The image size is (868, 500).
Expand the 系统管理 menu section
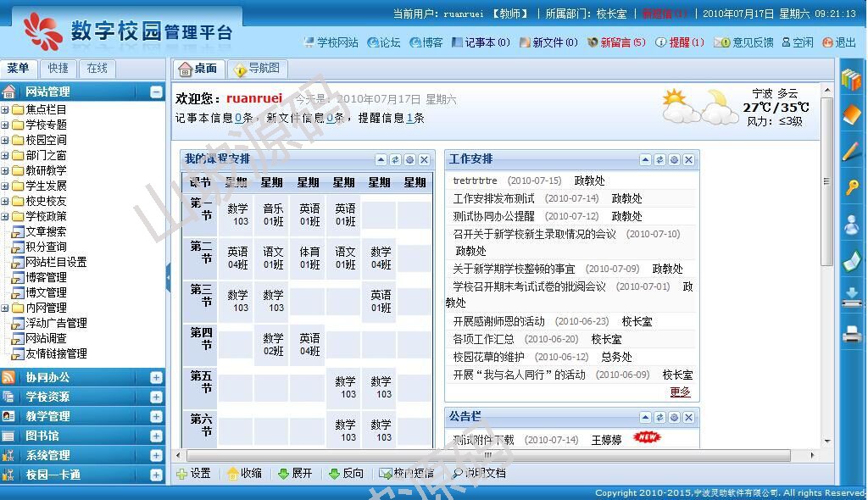[x=157, y=456]
